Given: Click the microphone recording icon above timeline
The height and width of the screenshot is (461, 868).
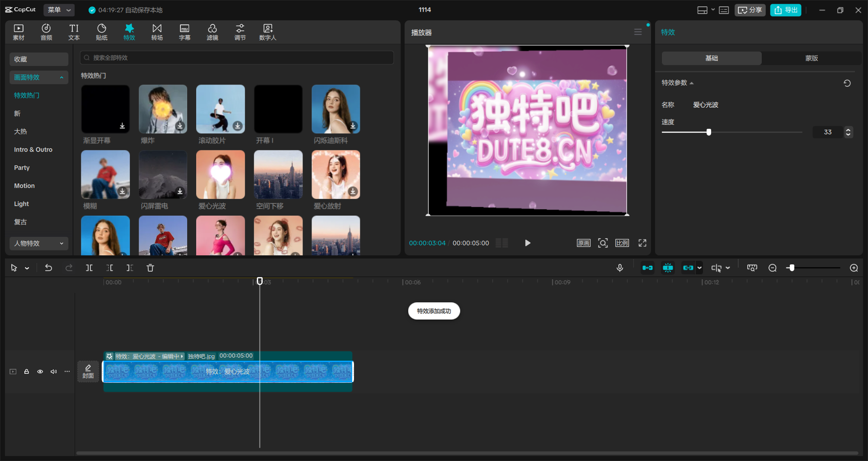Looking at the screenshot, I should point(620,268).
